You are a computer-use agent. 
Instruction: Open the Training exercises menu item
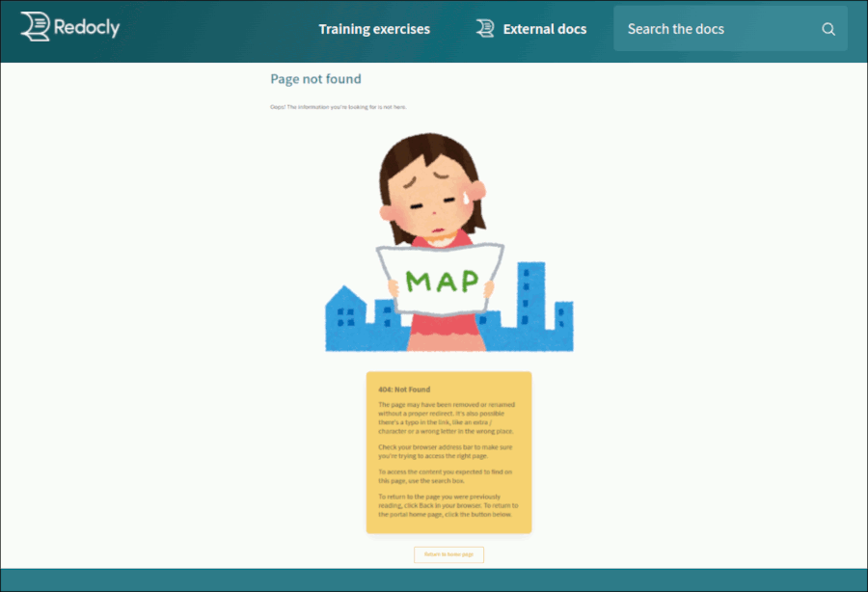pos(374,29)
